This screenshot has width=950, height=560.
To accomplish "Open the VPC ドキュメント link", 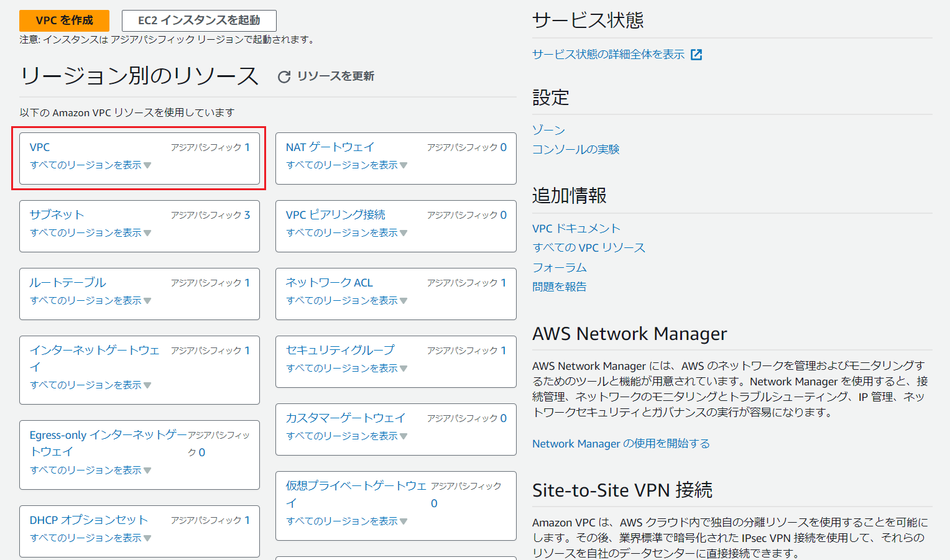I will pos(576,229).
